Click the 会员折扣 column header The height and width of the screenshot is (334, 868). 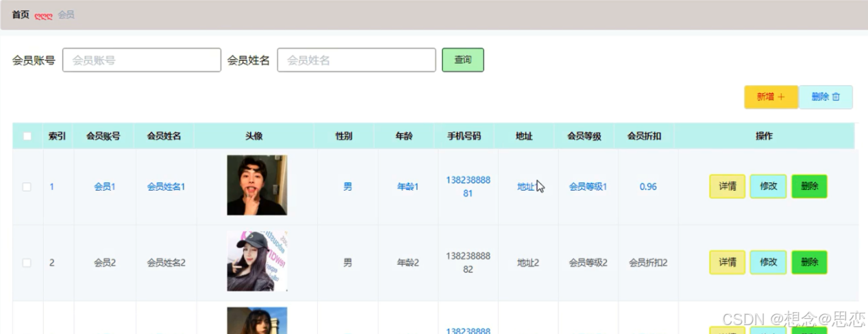pyautogui.click(x=644, y=136)
